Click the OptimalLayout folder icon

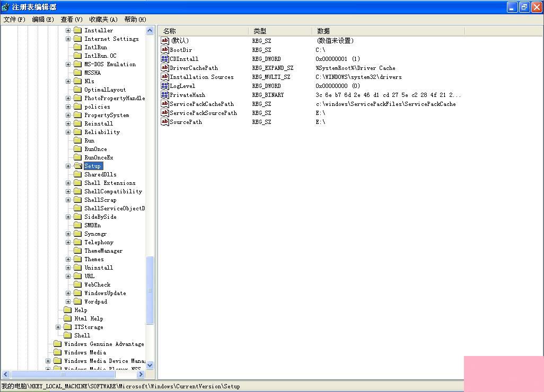pyautogui.click(x=78, y=90)
